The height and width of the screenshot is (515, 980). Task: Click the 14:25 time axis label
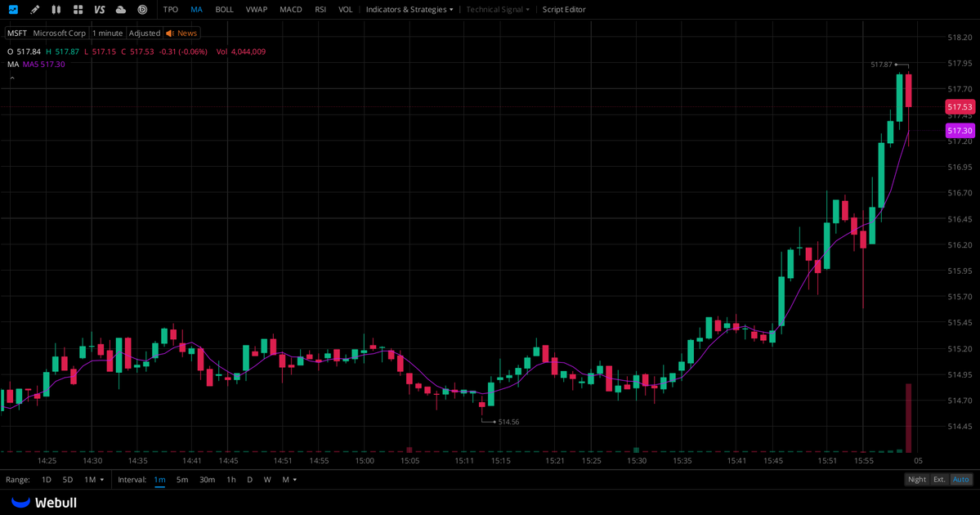click(47, 460)
